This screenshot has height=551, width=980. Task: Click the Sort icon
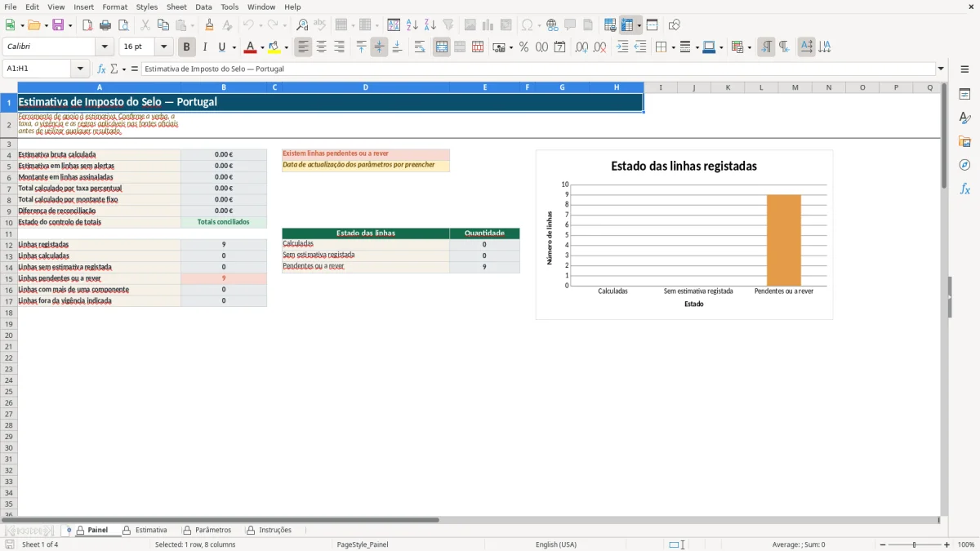coord(394,25)
